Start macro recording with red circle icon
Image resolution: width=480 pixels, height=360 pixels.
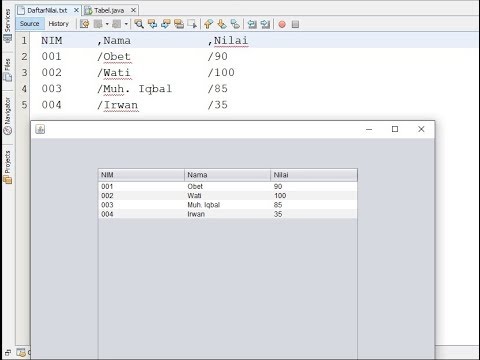pyautogui.click(x=282, y=24)
